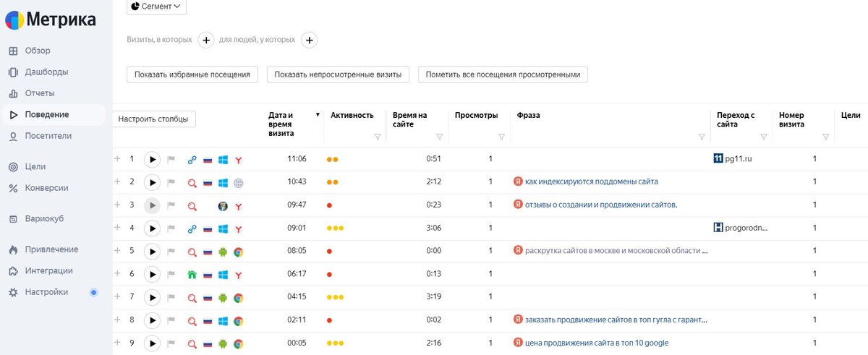Click Android OS icon in visit 5
The width and height of the screenshot is (868, 355).
224,252
